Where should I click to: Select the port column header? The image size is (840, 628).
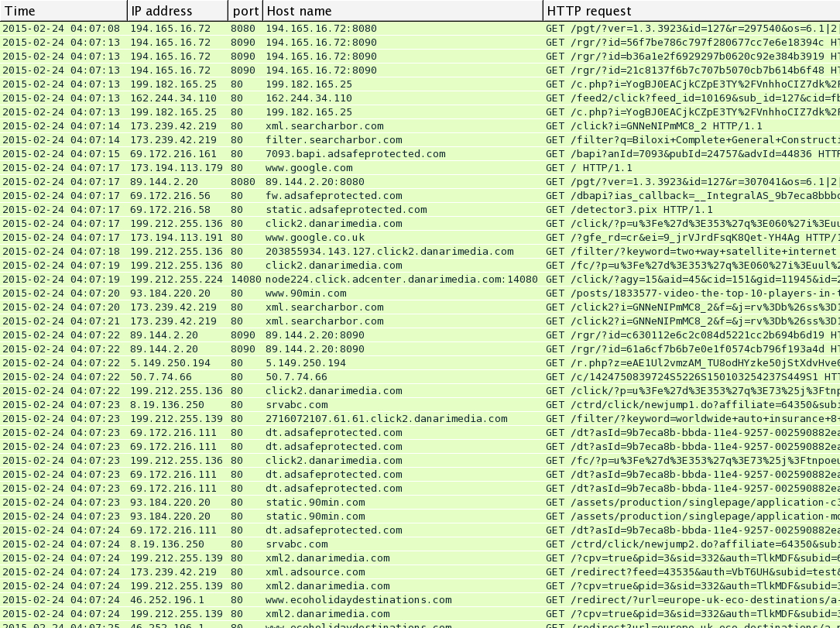click(x=245, y=11)
